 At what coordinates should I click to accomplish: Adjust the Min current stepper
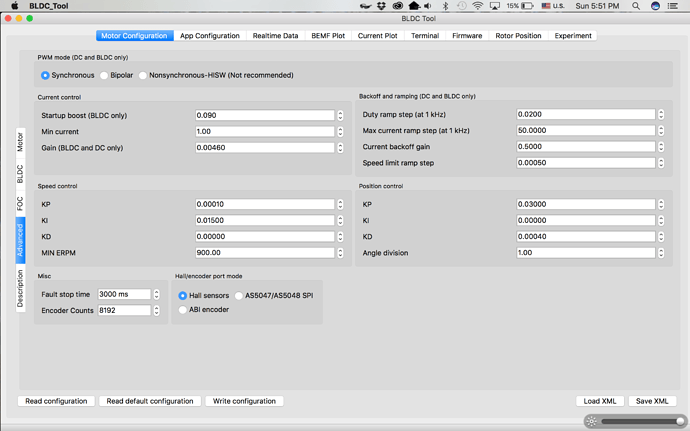(340, 131)
